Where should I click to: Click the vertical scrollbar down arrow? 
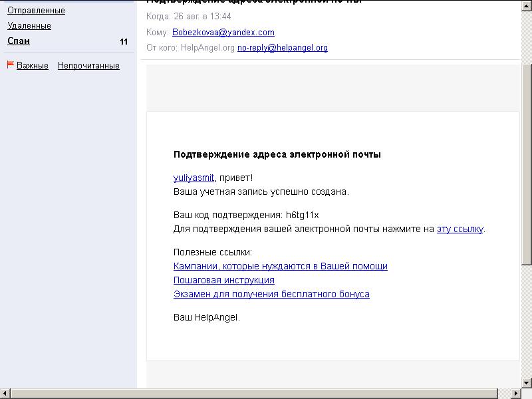point(527,382)
